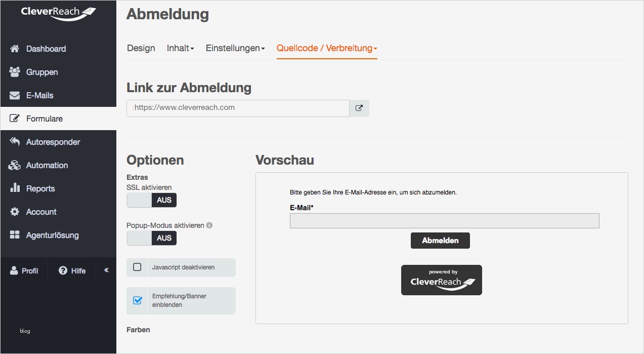Viewport: 644px width, 354px height.
Task: Click the Popup-Modus info icon
Action: 209,225
